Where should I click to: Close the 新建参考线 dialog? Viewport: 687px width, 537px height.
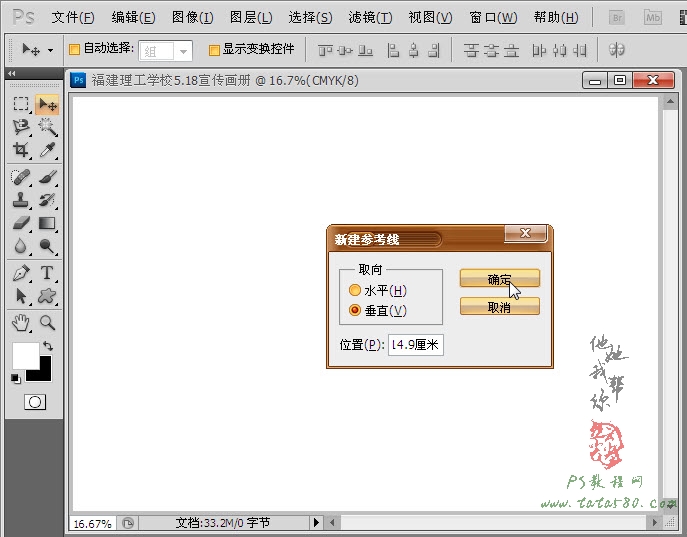point(526,233)
